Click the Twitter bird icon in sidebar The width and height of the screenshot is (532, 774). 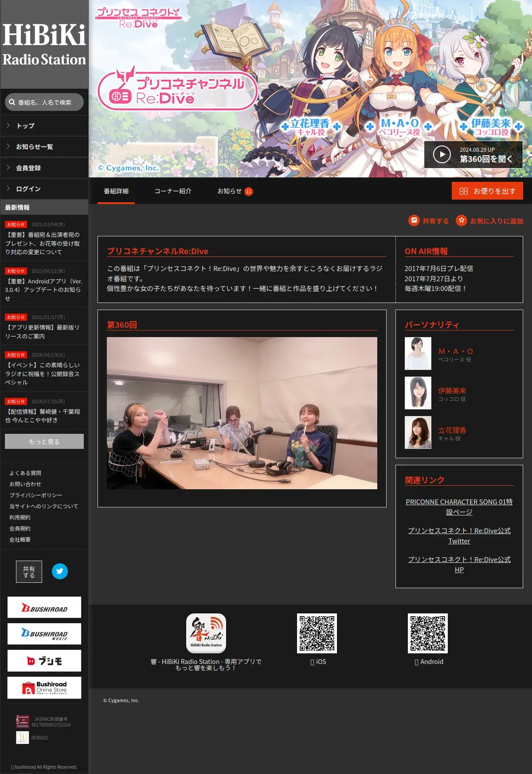(60, 571)
